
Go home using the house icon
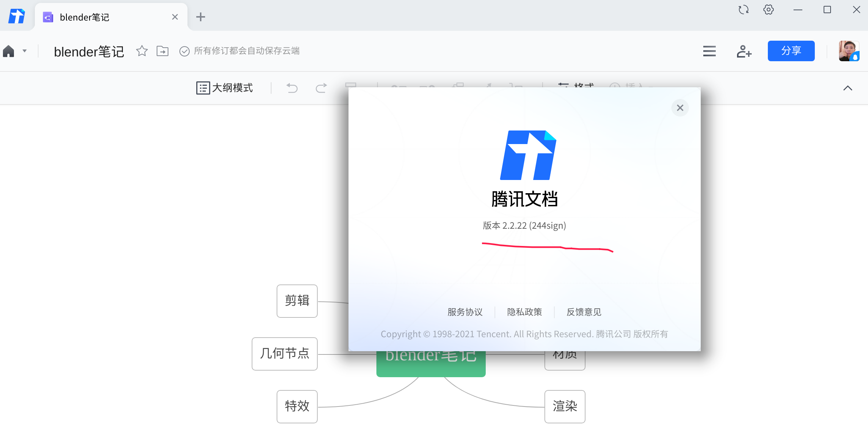point(8,51)
